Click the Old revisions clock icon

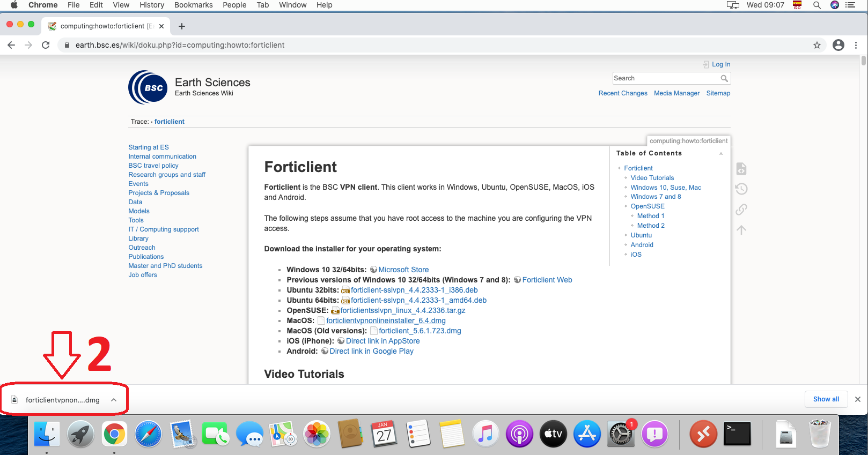click(x=741, y=189)
